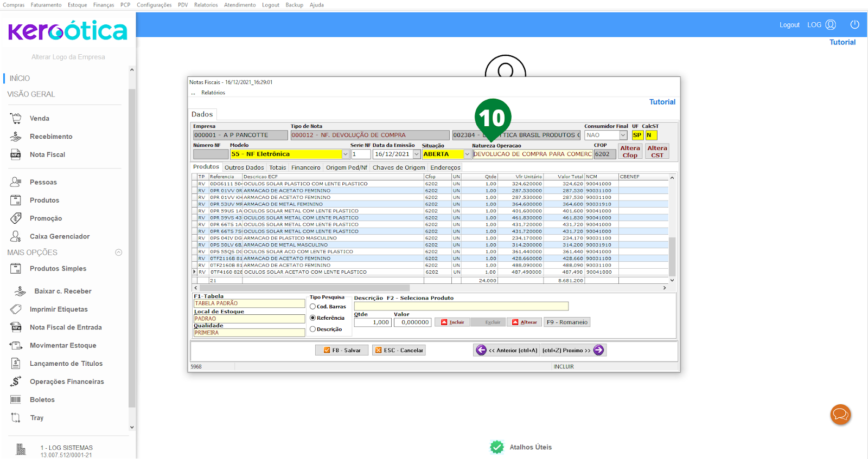868x459 pixels.
Task: Open the Produtos box icon
Action: click(x=16, y=200)
